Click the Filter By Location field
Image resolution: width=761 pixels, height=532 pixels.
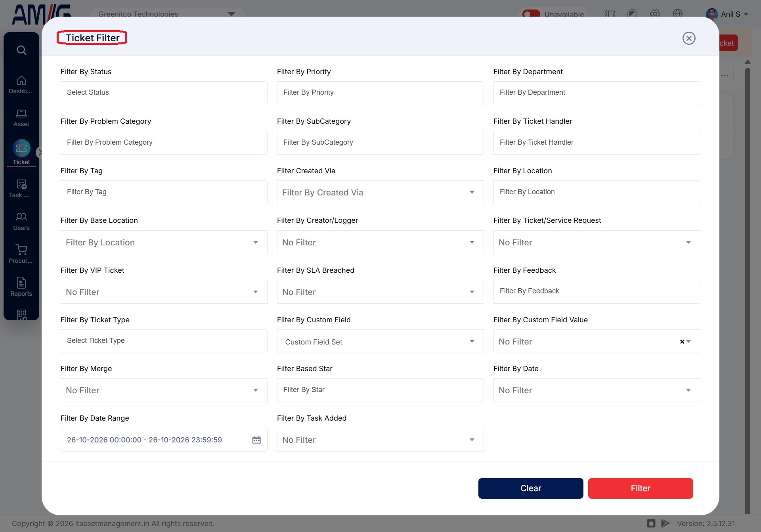click(597, 192)
